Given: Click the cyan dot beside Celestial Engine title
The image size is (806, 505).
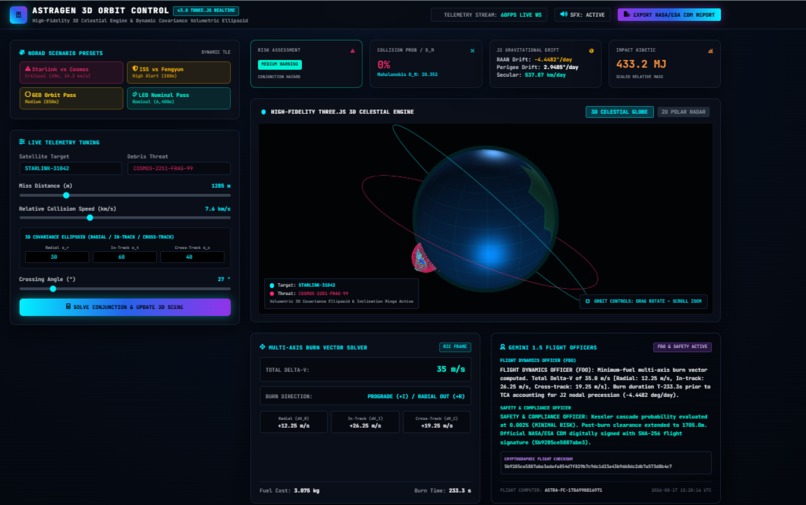Looking at the screenshot, I should pos(264,112).
